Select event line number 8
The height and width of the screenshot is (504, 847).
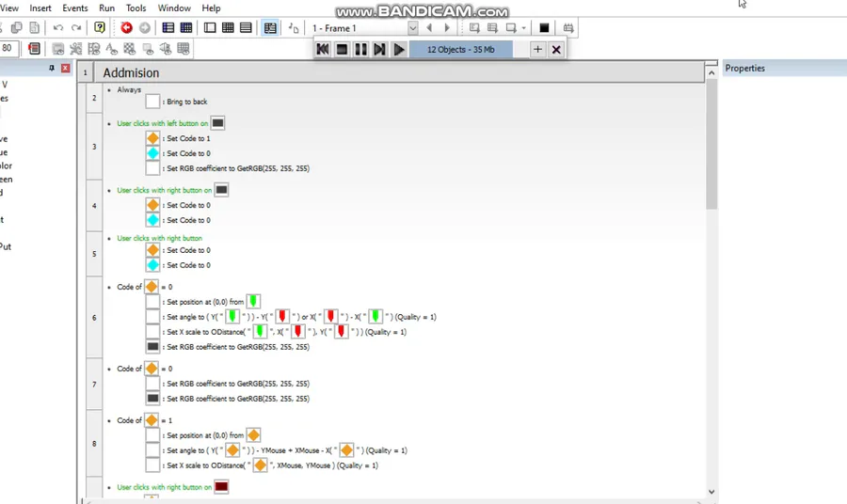94,443
